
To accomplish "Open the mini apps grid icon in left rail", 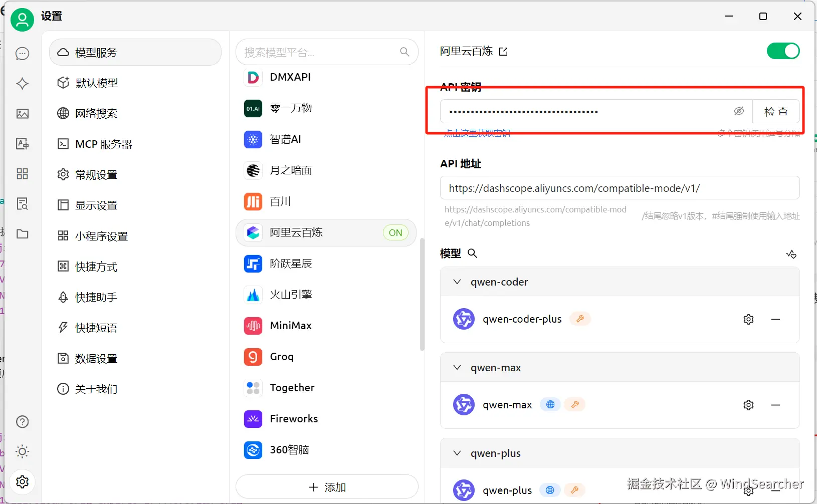I will [x=23, y=174].
